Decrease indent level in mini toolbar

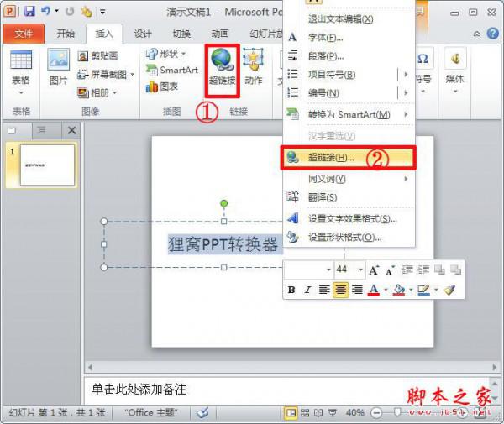click(407, 270)
